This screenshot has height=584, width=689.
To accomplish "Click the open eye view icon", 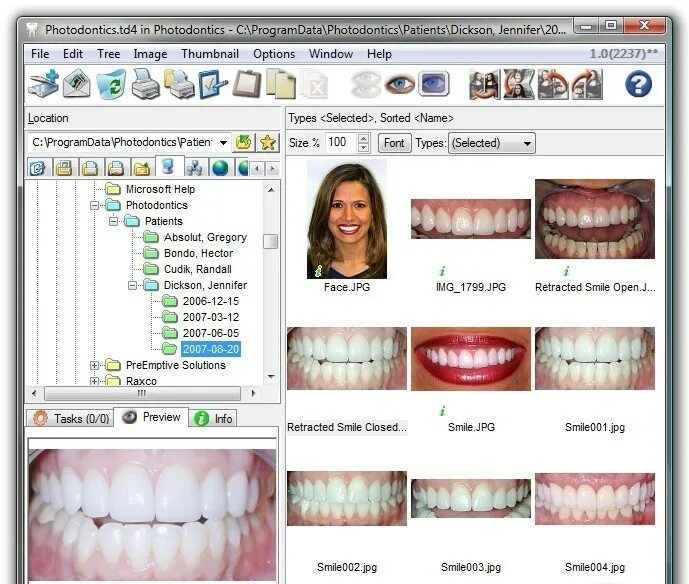I will click(399, 83).
